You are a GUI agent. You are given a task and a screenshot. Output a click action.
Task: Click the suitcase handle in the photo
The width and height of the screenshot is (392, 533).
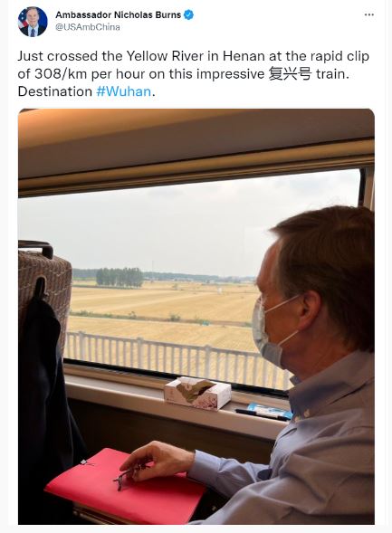[x=35, y=248]
